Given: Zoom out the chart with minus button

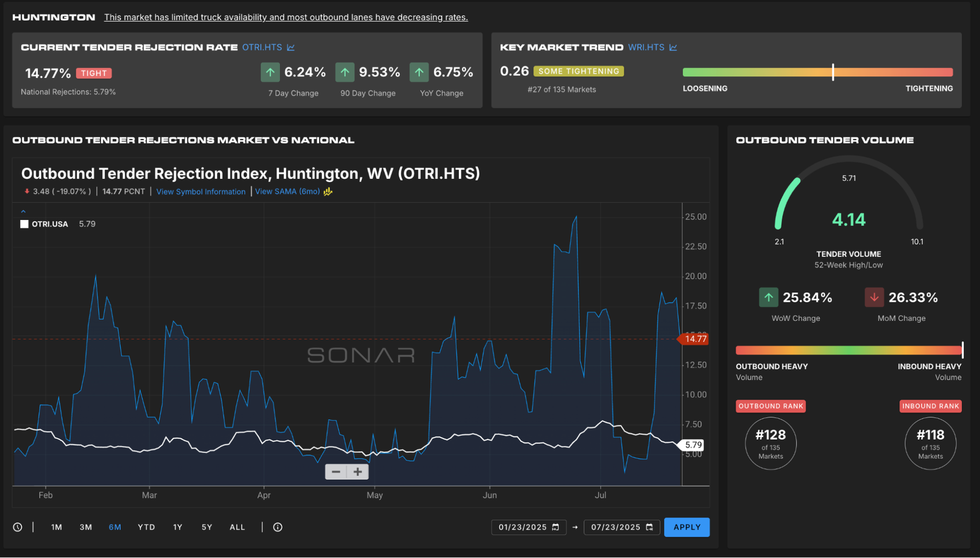Looking at the screenshot, I should [336, 472].
